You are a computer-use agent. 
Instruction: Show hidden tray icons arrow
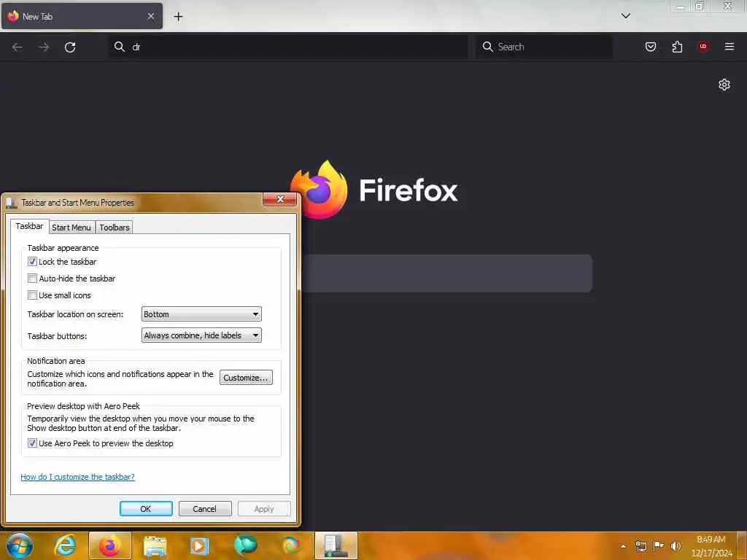click(623, 546)
